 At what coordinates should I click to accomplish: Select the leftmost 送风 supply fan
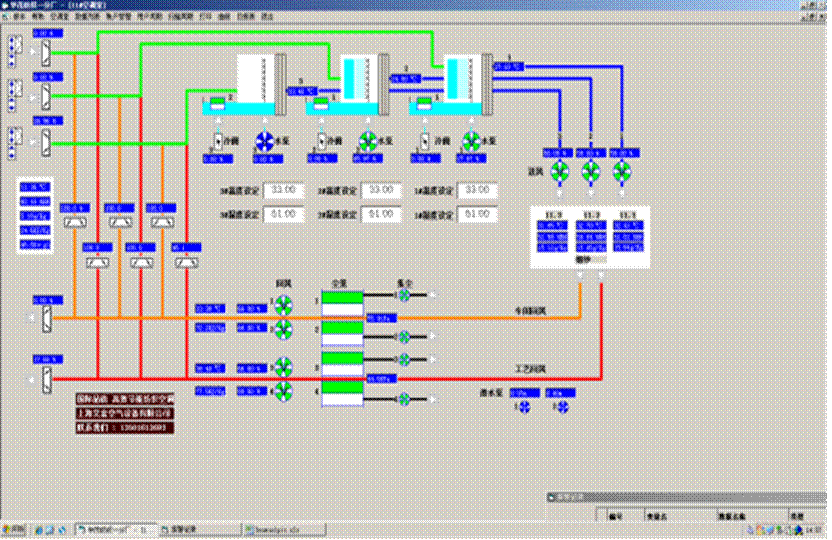pos(559,170)
